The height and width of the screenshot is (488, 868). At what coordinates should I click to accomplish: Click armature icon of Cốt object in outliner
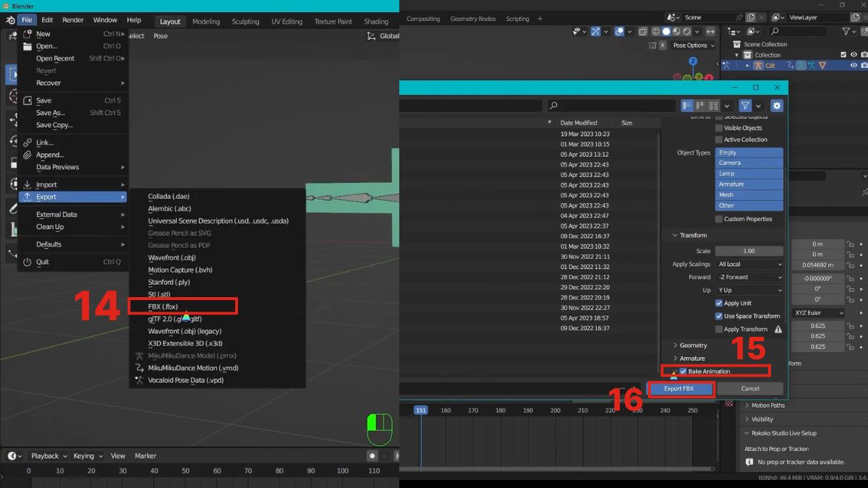coord(758,65)
